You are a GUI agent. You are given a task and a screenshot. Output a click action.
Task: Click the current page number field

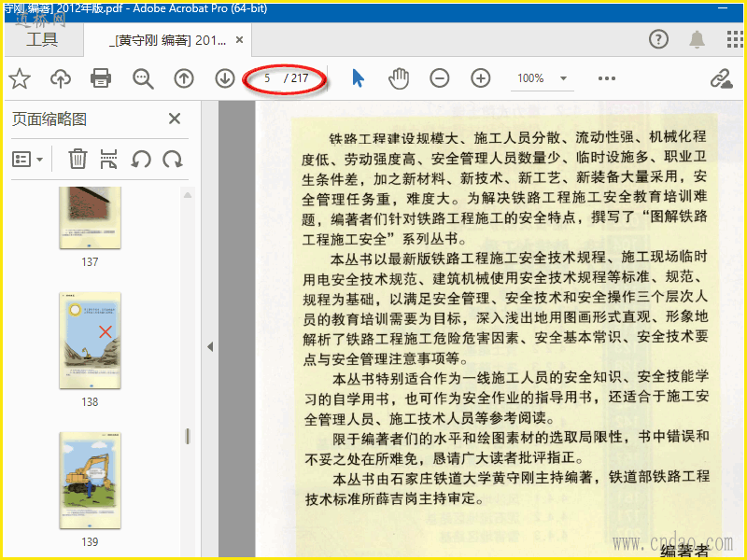coord(267,78)
